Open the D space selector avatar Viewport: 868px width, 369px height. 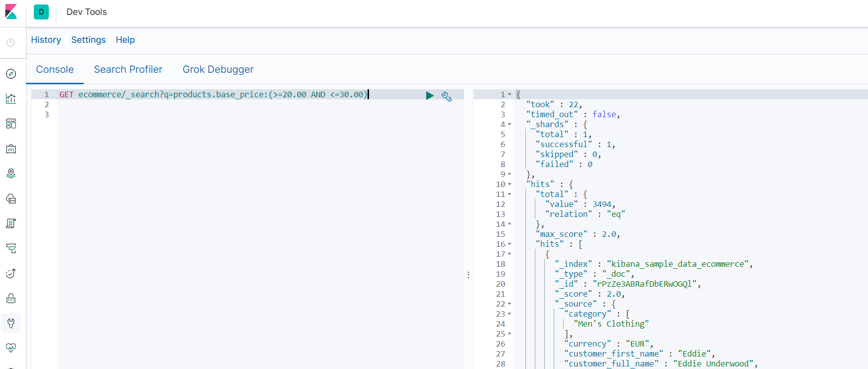(41, 12)
